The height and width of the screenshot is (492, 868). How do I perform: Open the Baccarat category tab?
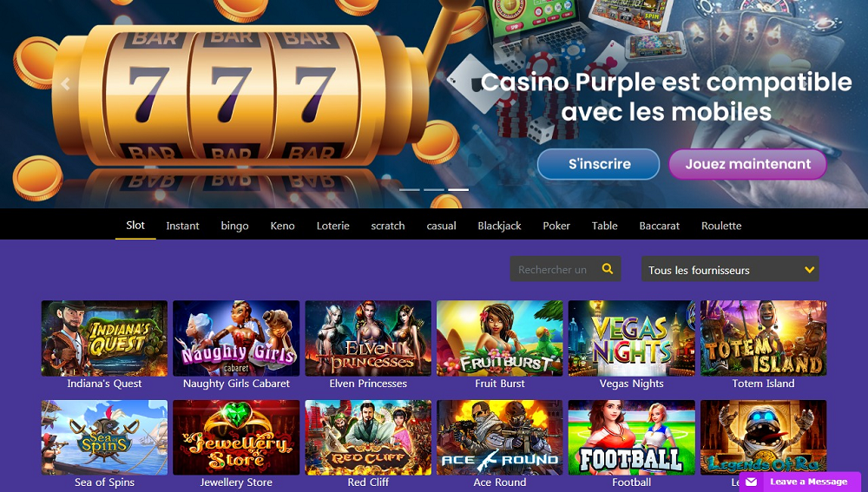[x=660, y=226]
